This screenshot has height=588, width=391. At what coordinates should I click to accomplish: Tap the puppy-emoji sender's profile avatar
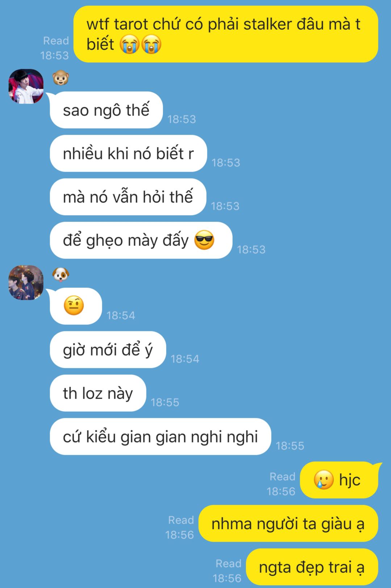(26, 282)
